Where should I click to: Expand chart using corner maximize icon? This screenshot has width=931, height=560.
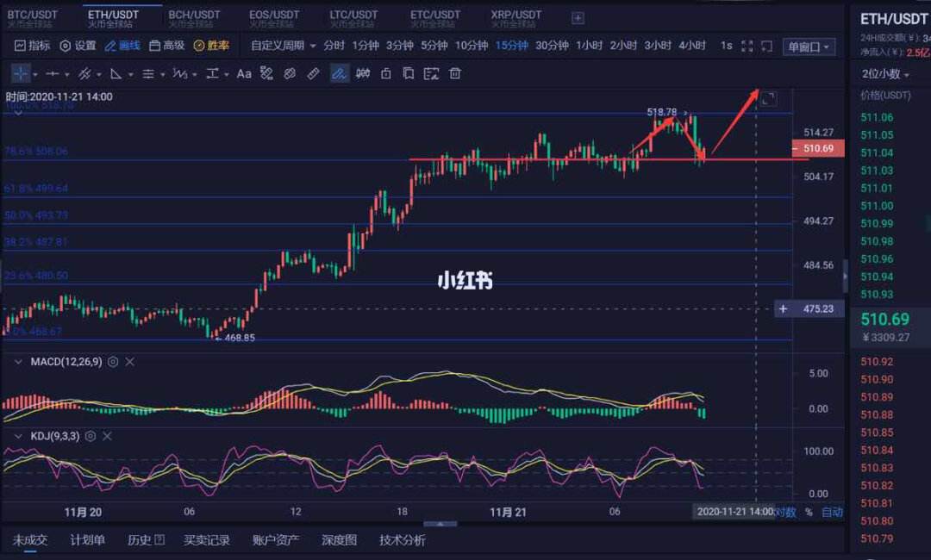[x=767, y=99]
